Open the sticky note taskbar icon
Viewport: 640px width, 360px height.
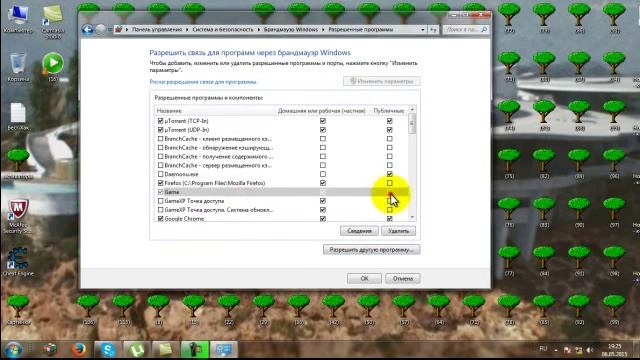coord(166,350)
